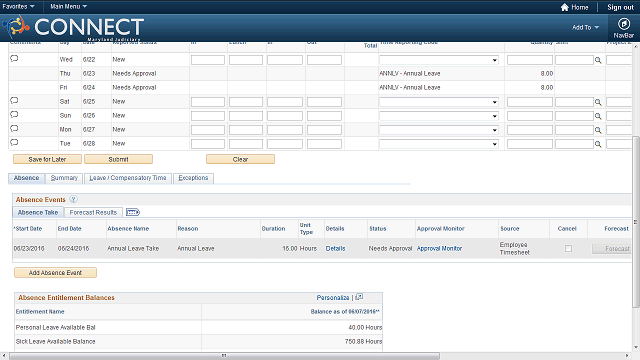Click Save for Later button
The height and width of the screenshot is (360, 640).
click(47, 159)
